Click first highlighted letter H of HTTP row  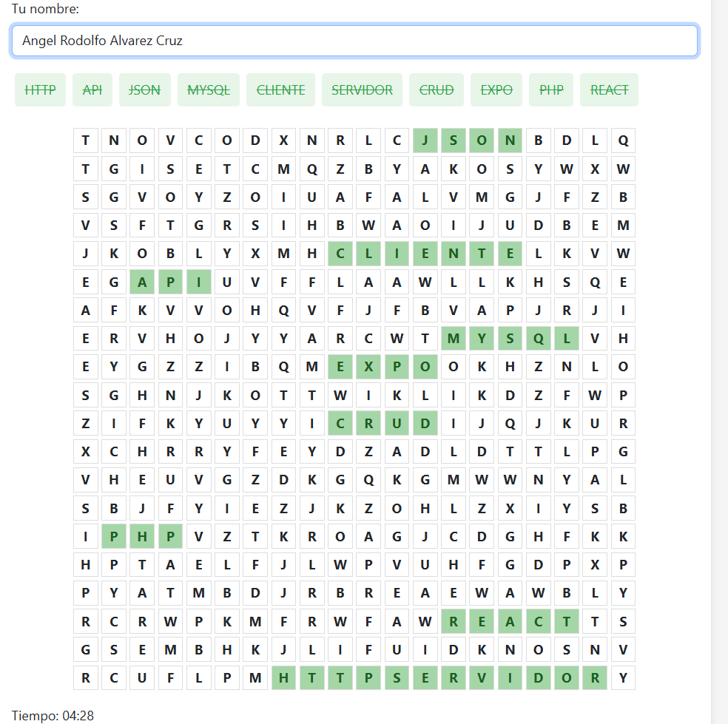[283, 678]
